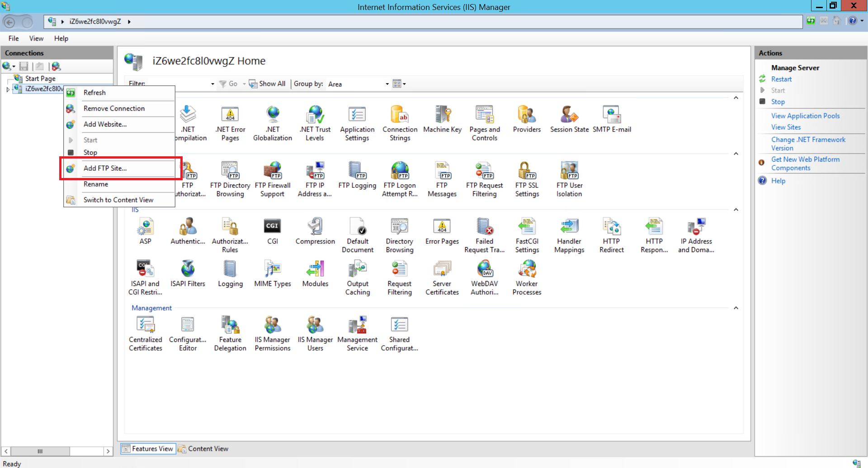Open the .NET Error Pages feature
Viewport: 868px width, 468px height.
coord(230,123)
